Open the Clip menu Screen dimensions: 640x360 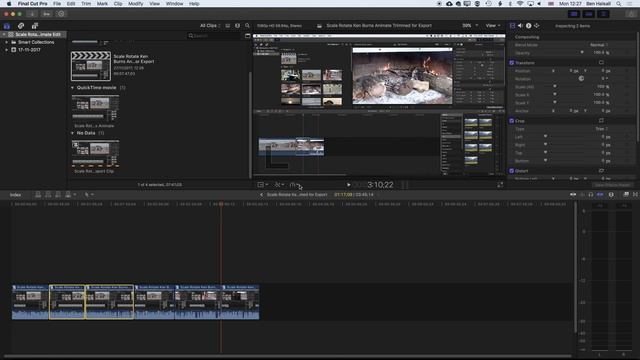(x=118, y=4)
